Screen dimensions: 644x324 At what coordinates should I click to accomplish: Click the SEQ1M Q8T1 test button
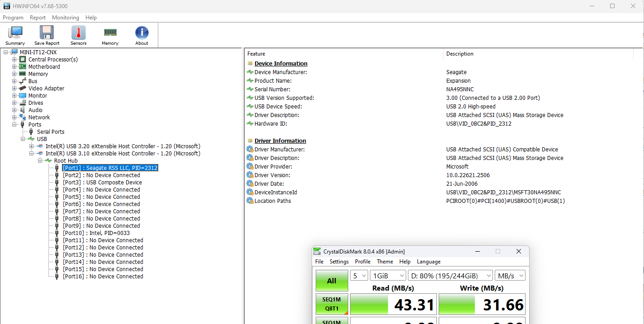pos(332,304)
